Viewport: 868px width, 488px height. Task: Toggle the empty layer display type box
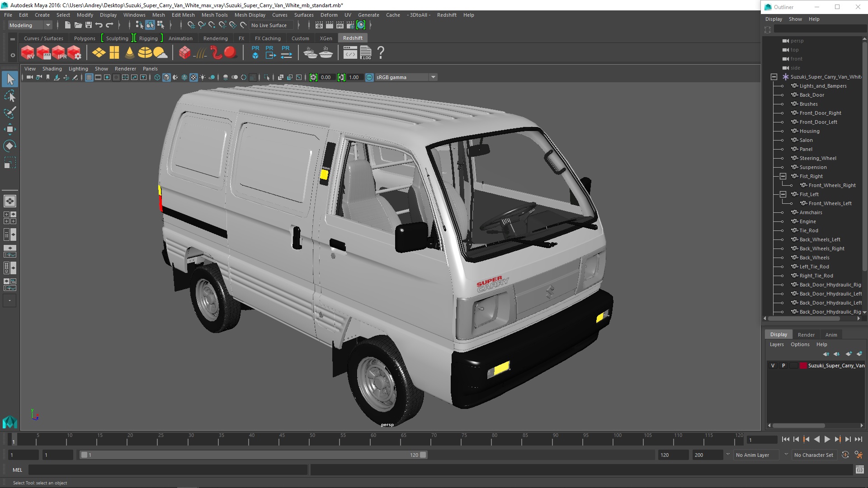(x=794, y=366)
